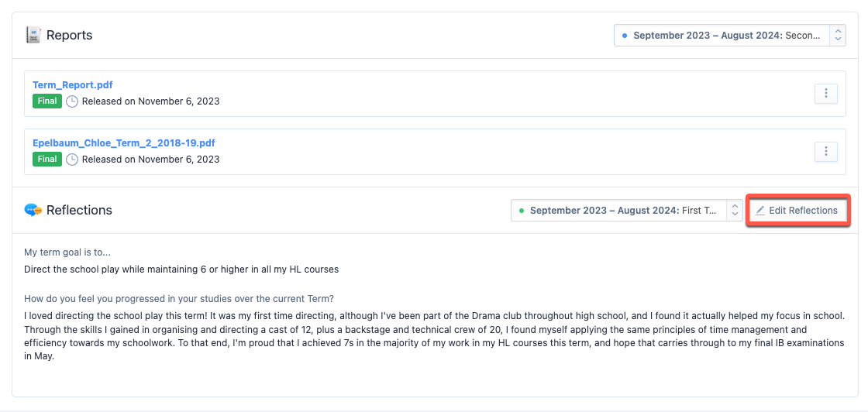The image size is (868, 412).
Task: Click the Reports section heading
Action: 69,36
